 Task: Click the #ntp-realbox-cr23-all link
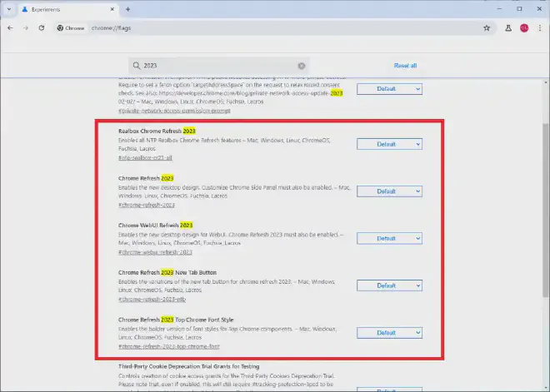[x=145, y=158]
